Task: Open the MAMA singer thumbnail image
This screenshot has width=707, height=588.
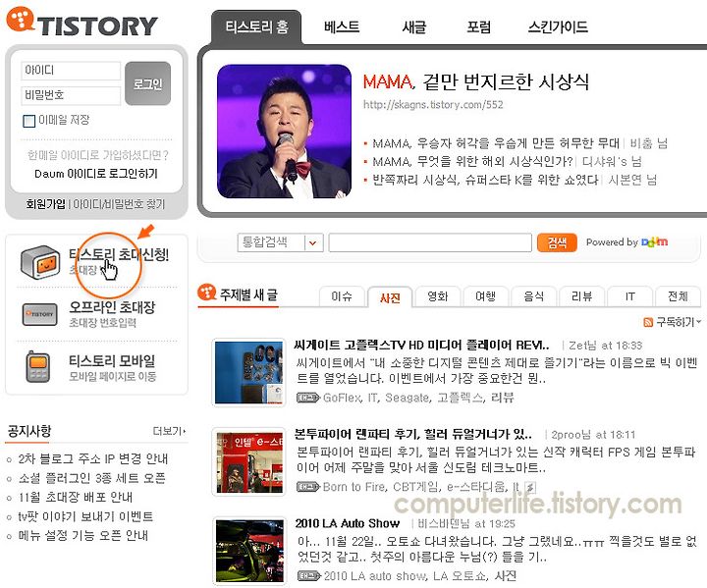Action: [284, 132]
